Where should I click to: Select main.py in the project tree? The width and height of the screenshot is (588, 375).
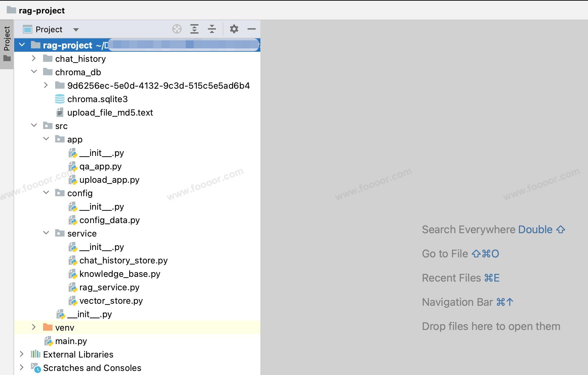point(71,341)
